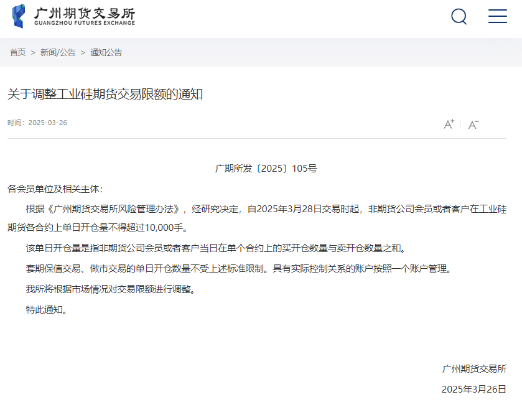This screenshot has width=522, height=420.
Task: Go to 首页 breadcrumb link
Action: pyautogui.click(x=17, y=53)
